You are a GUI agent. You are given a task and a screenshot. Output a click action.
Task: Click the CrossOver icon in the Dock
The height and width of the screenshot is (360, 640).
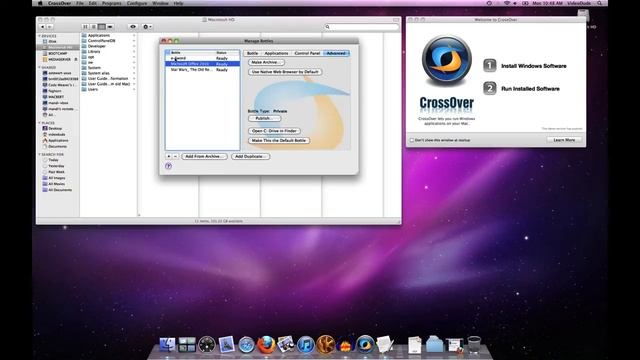click(x=364, y=344)
